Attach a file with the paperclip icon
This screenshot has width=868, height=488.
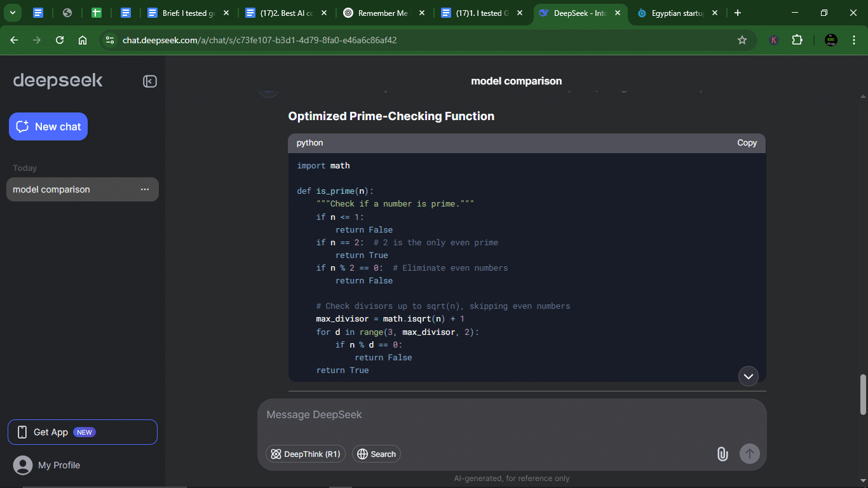[722, 454]
